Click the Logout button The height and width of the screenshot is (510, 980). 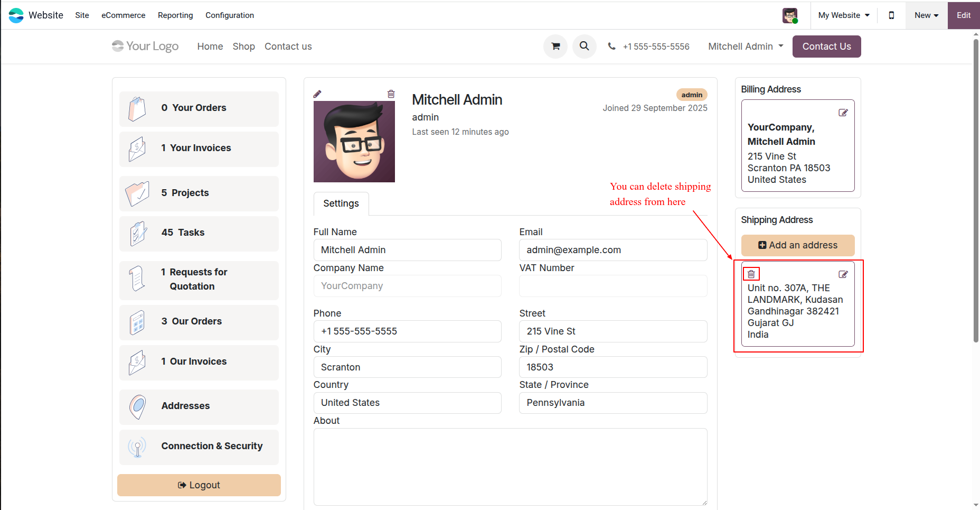(199, 485)
